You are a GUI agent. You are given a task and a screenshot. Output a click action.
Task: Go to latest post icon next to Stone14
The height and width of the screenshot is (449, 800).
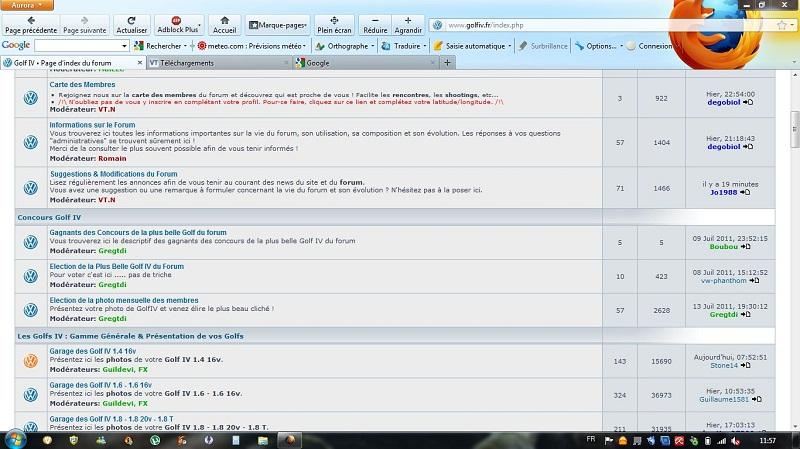[x=745, y=365]
